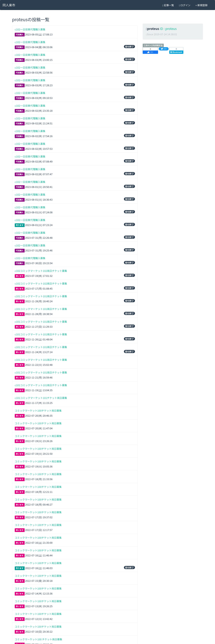Viewport: 215px width, 644px height.
Task: Click the 代理購入 tag on the 2023-08-04 post
Action: pyautogui.click(x=20, y=47)
